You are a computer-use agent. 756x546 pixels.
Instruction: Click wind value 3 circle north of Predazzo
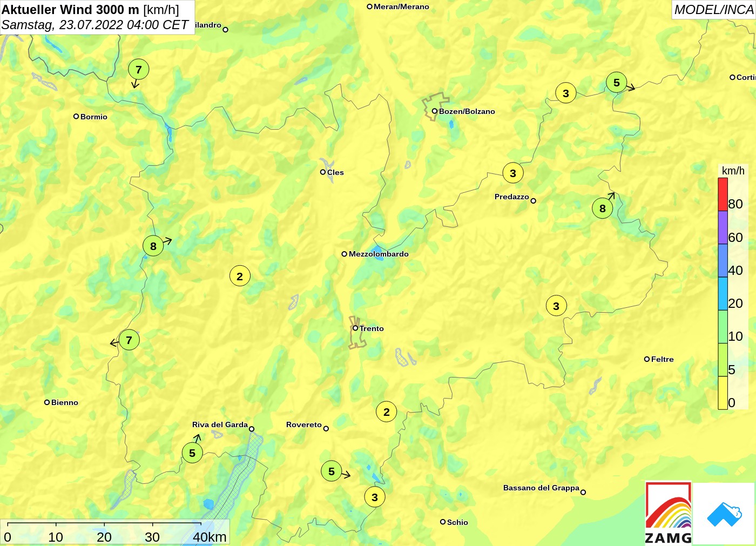pos(513,173)
